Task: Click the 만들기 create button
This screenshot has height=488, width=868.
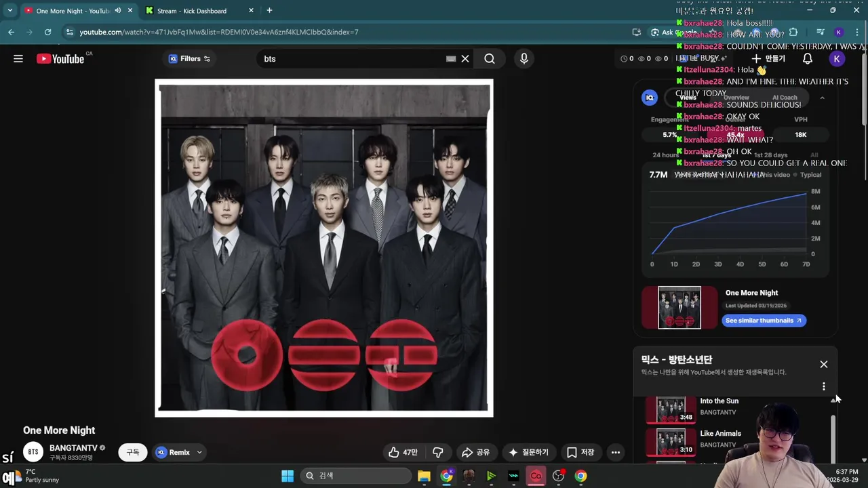Action: [x=768, y=59]
